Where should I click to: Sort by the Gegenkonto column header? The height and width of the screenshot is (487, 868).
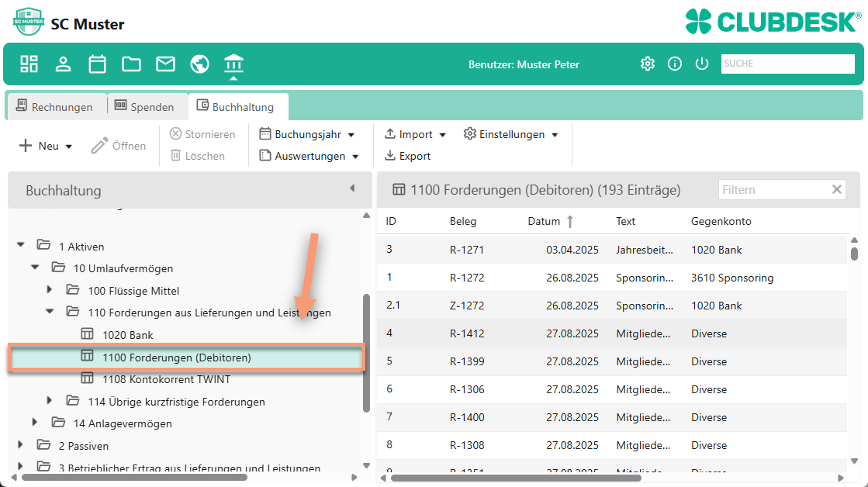coord(721,221)
